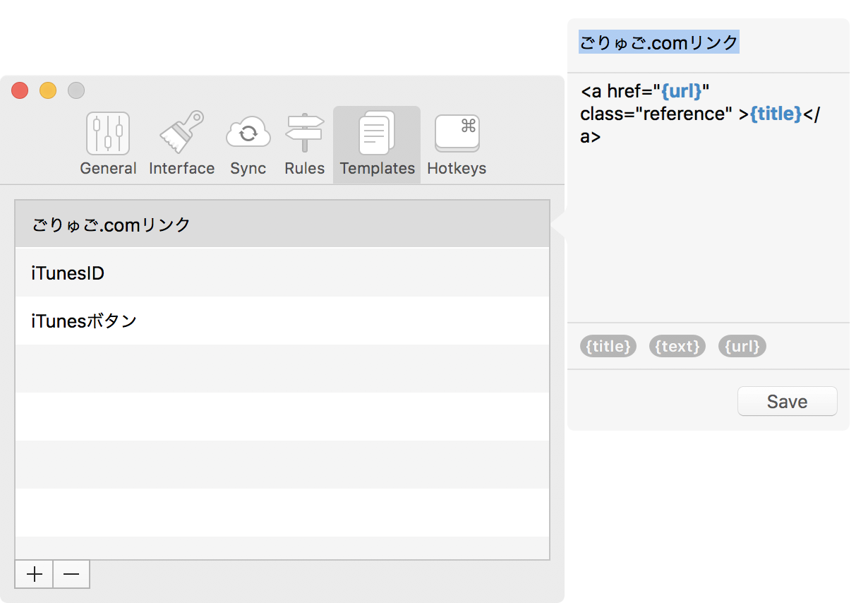Viewport: 868px width, 603px height.
Task: Minimize the preferences window with yellow button
Action: click(x=48, y=90)
